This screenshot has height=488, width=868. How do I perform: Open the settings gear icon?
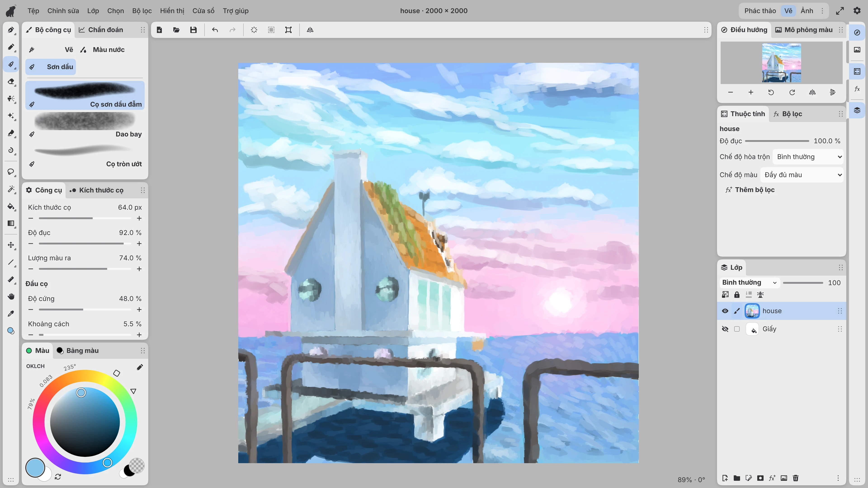(x=857, y=11)
